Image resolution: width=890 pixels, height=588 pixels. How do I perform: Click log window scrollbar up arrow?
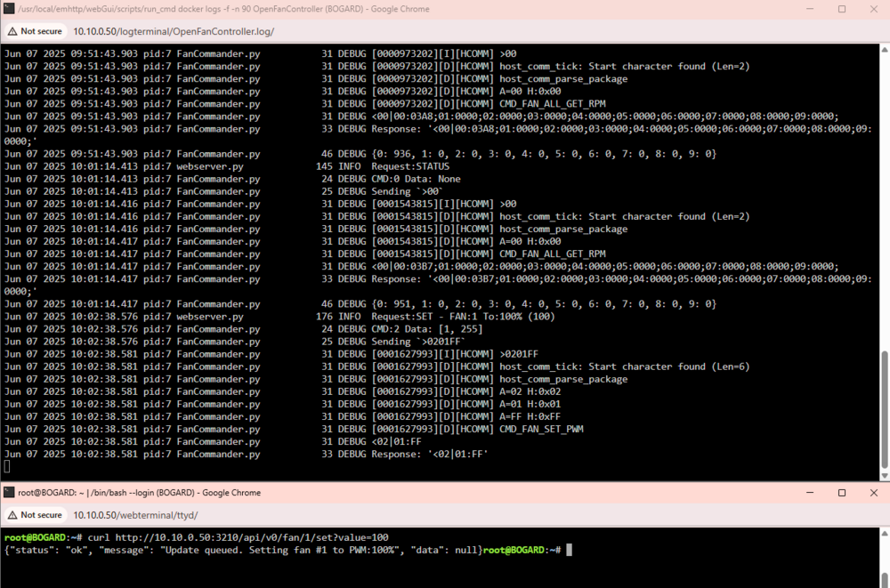click(x=885, y=50)
